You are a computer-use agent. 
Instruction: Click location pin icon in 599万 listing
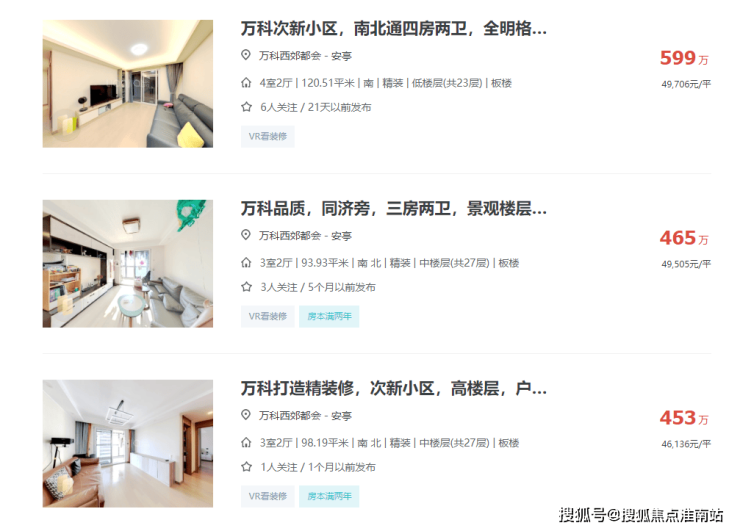click(245, 55)
